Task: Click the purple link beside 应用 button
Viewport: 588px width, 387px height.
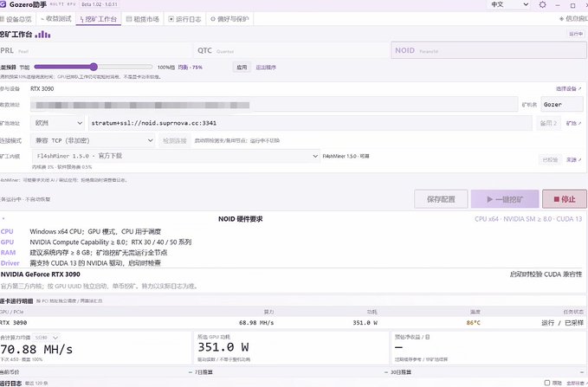Action: coord(266,68)
